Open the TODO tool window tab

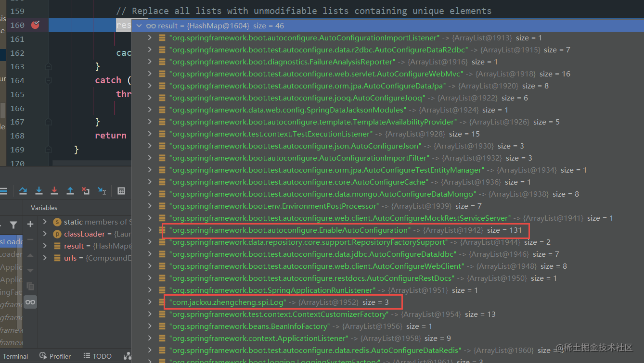(98, 356)
